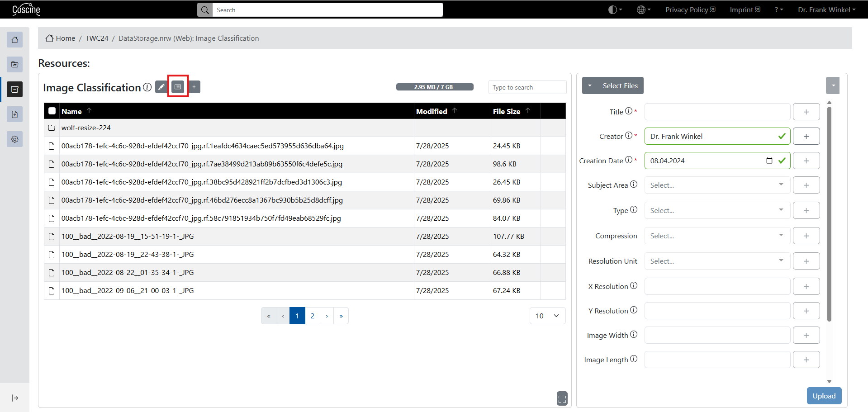
Task: Toggle the select-all checkbox in Name header
Action: [x=52, y=111]
